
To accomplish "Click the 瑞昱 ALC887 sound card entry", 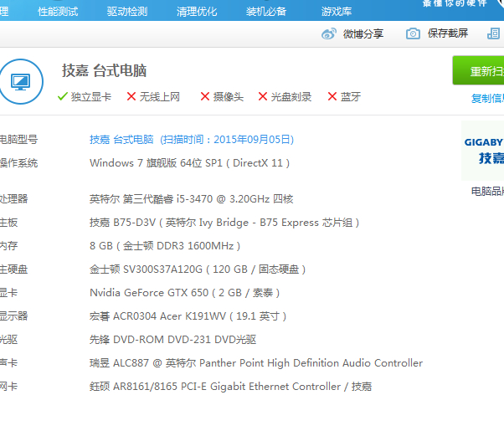I will click(x=256, y=363).
